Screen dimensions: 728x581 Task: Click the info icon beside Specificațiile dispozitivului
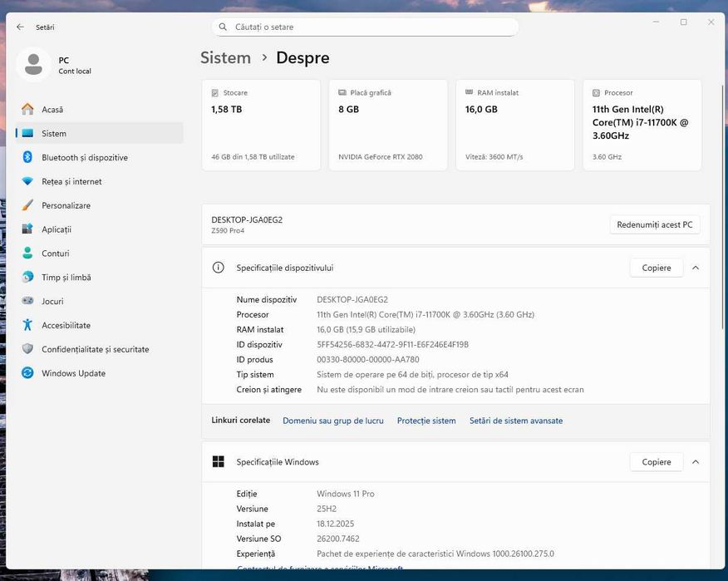click(219, 268)
